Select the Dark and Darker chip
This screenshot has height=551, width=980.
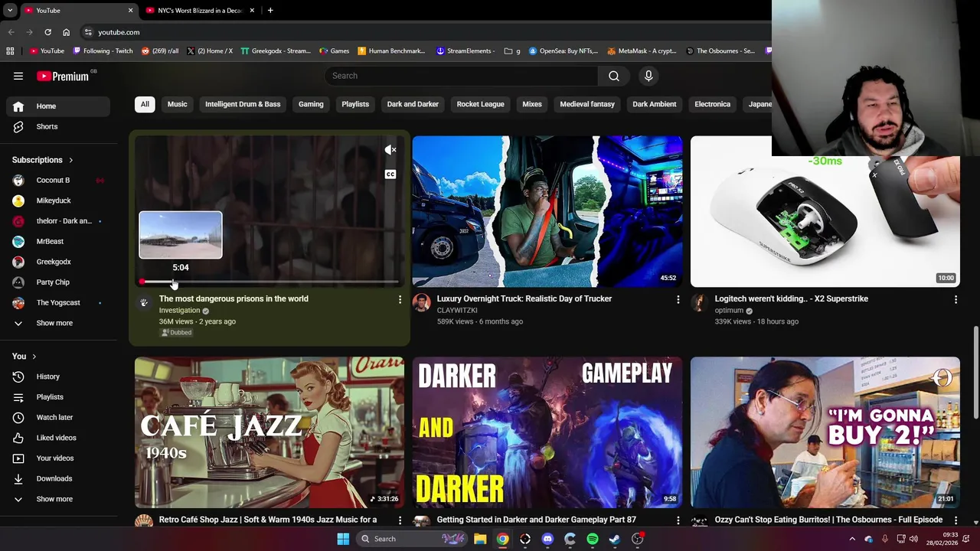click(x=413, y=104)
